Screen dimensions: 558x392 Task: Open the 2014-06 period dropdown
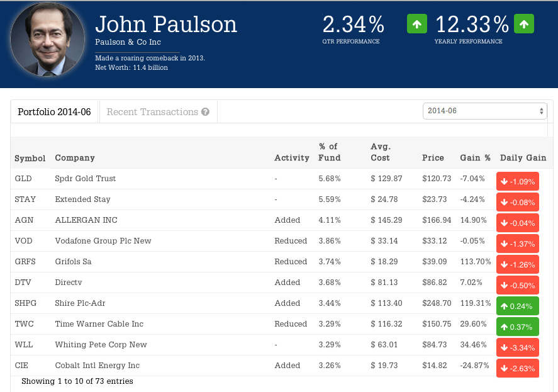[x=484, y=111]
